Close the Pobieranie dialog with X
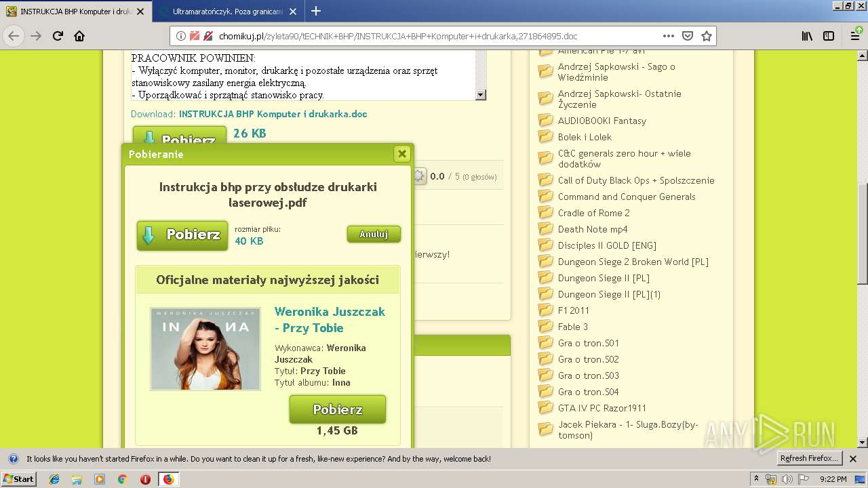This screenshot has width=868, height=488. 402,154
